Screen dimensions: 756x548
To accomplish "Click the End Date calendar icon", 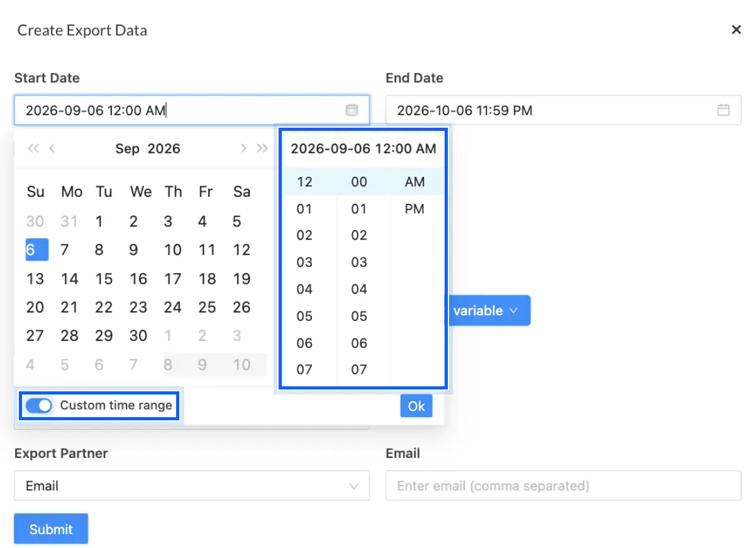I will 724,110.
